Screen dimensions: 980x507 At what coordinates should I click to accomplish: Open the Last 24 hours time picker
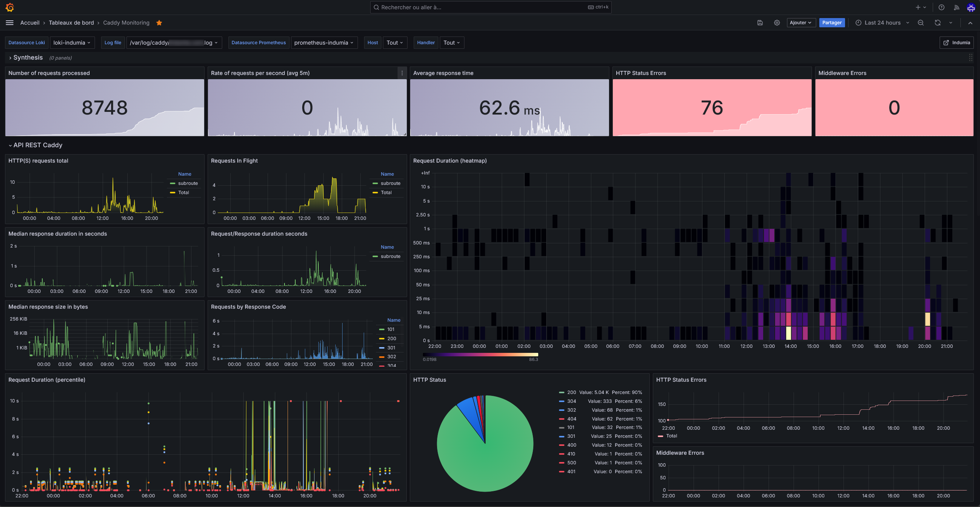[882, 23]
